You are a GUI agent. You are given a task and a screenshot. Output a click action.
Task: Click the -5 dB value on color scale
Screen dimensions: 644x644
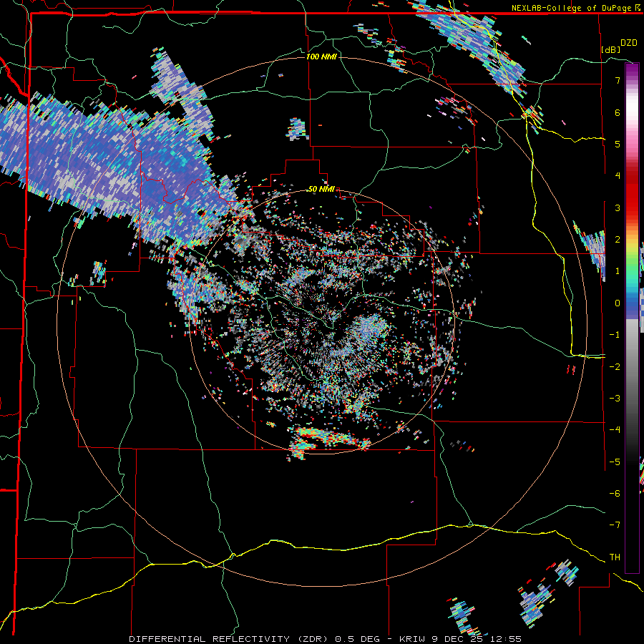coord(615,462)
